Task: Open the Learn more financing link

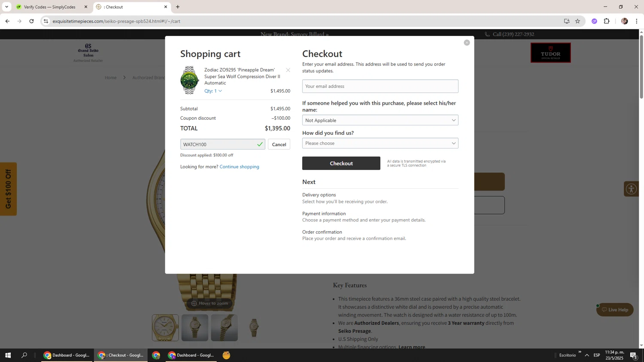Action: [x=411, y=347]
